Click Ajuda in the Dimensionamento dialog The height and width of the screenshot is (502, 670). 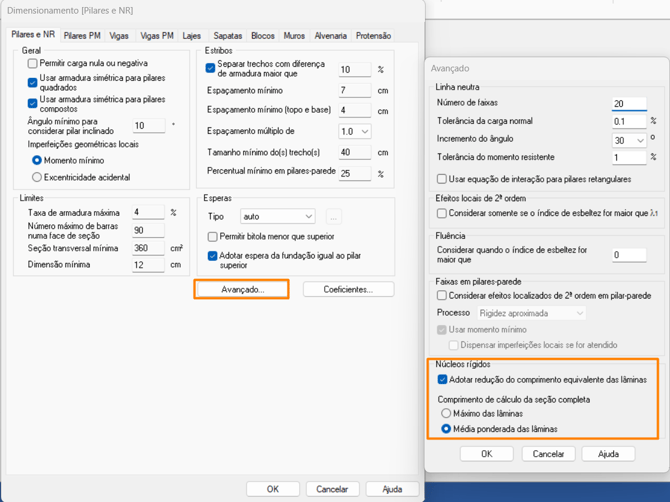click(392, 489)
